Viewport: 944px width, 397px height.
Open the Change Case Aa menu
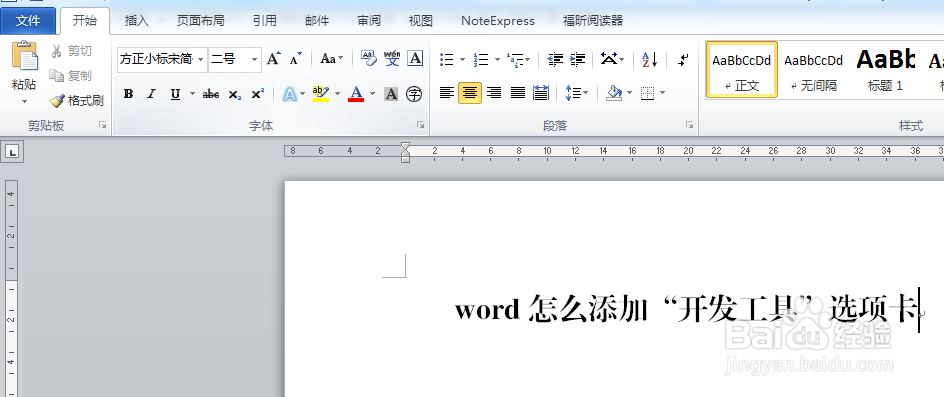pyautogui.click(x=331, y=58)
